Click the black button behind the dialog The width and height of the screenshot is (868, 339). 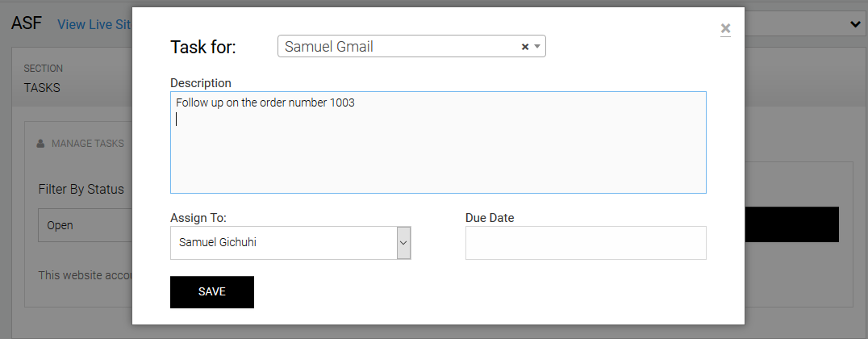tap(791, 224)
